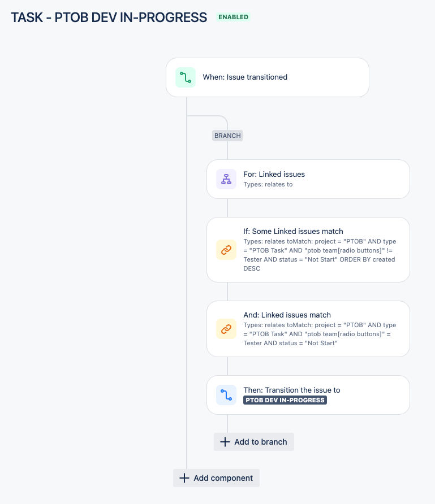The image size is (435, 504).
Task: Click the orange link icon in If condition
Action: coord(226,250)
